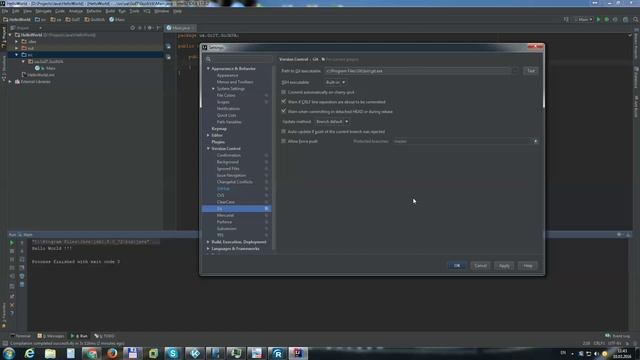Click Help in the Settings dialog
Screen dimensions: 640x360
pos(528,266)
